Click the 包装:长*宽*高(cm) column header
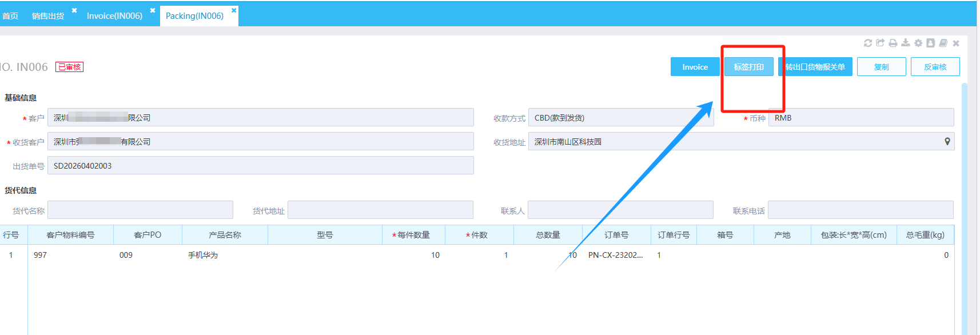 tap(854, 235)
